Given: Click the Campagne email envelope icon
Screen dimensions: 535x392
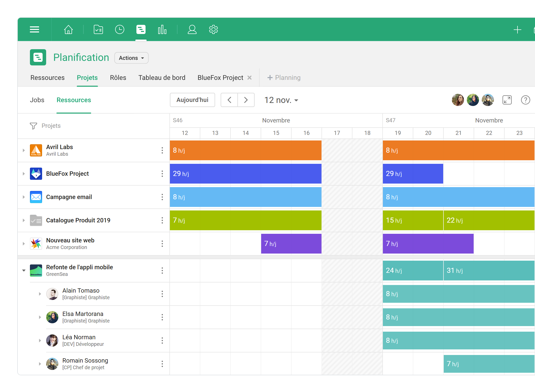Looking at the screenshot, I should pos(36,197).
